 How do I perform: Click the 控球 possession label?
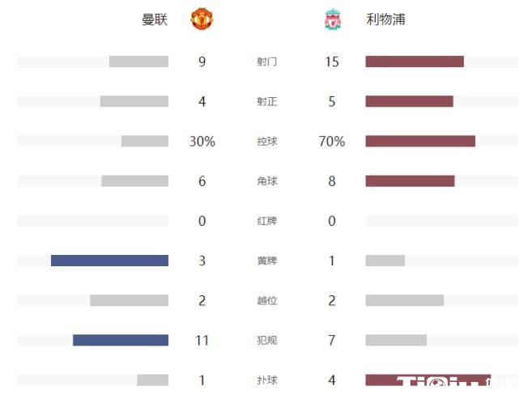pyautogui.click(x=266, y=142)
